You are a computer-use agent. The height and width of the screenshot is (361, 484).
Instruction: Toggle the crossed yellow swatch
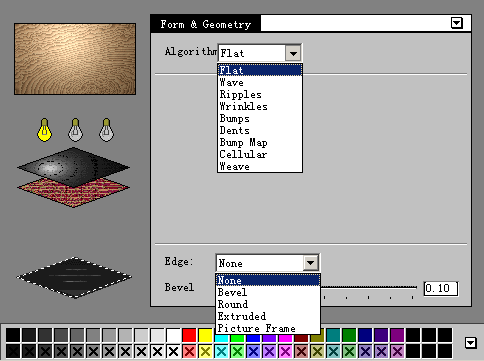(205, 351)
